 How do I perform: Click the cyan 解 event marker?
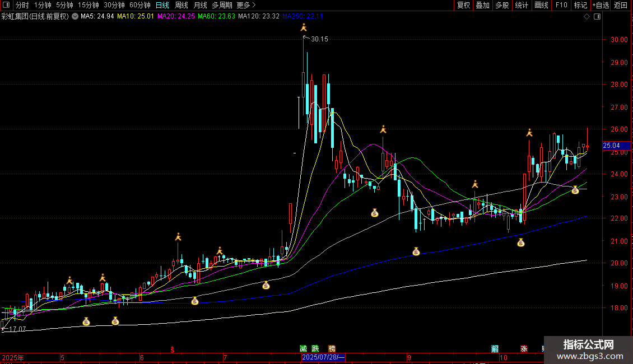495,348
